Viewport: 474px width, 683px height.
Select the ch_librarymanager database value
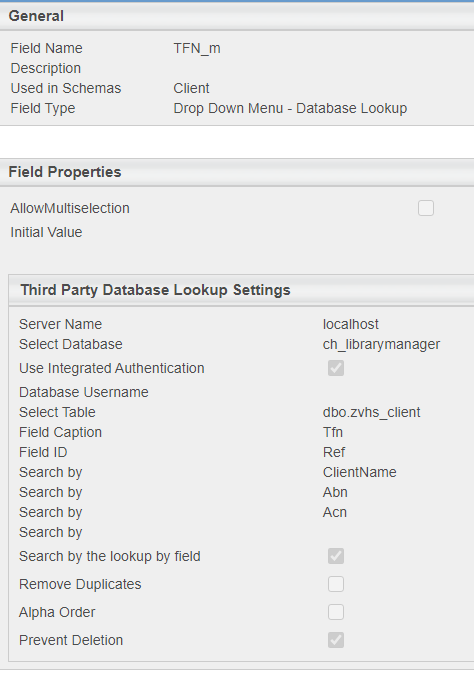(x=381, y=344)
